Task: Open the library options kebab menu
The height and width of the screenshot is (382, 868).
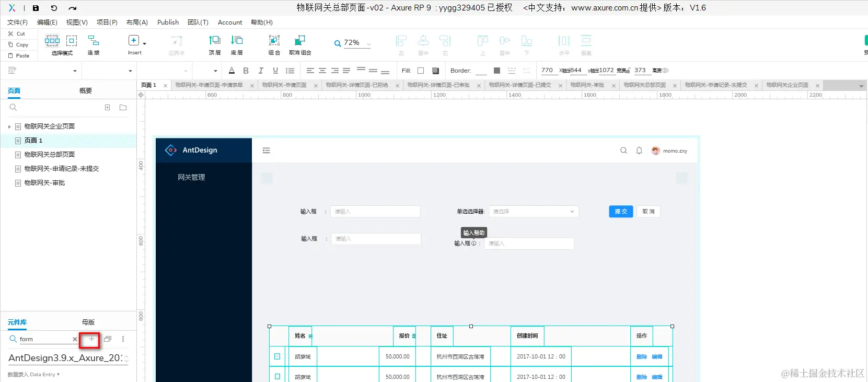Action: pyautogui.click(x=123, y=339)
